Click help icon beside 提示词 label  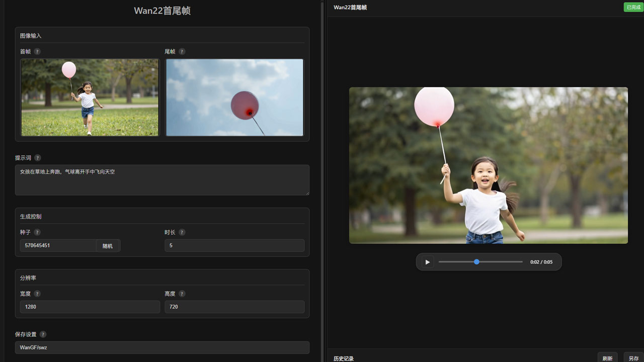coord(38,158)
